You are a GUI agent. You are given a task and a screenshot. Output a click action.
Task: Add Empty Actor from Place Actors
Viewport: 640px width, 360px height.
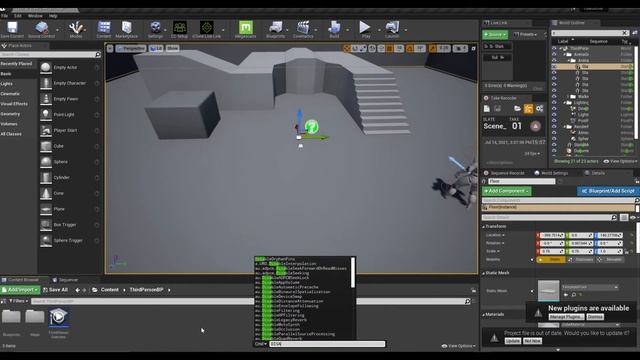pyautogui.click(x=70, y=67)
